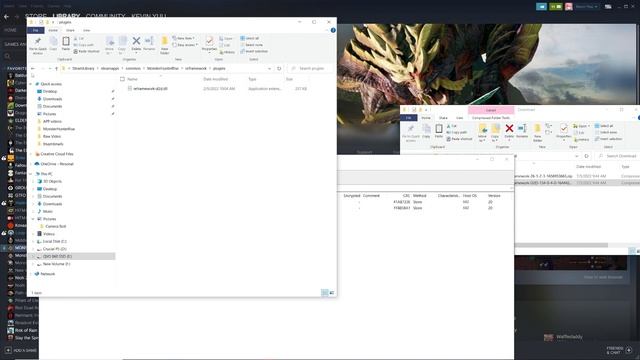Click the help icon in plugins window
Viewport: 640px width, 360px height.
tap(333, 30)
